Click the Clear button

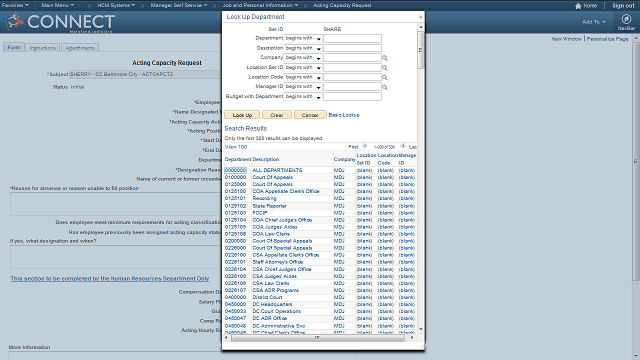pyautogui.click(x=277, y=115)
